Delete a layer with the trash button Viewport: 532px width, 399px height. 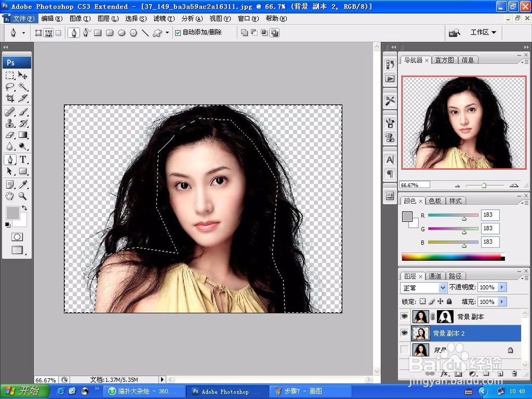(x=514, y=374)
